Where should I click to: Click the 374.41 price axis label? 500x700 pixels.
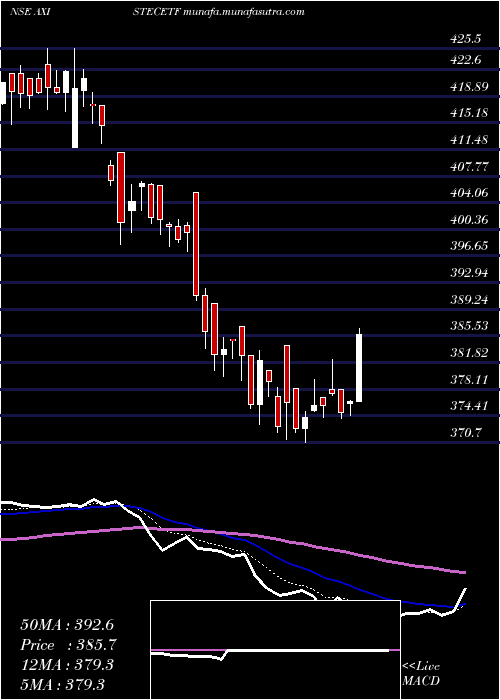(x=469, y=406)
